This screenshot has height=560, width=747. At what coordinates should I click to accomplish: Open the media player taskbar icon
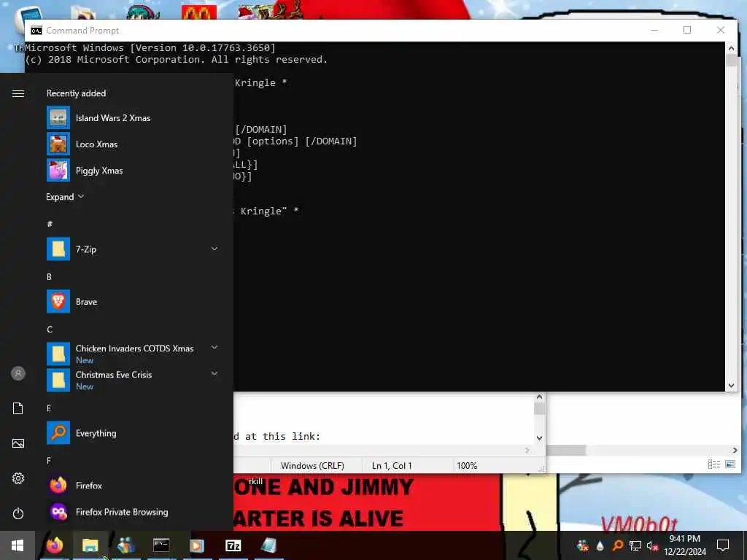pos(197,545)
